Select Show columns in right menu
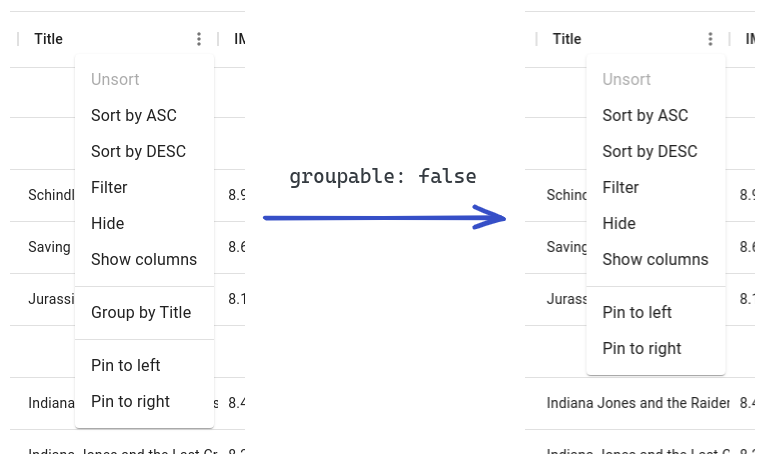Viewport: 765px width, 464px height. pyautogui.click(x=655, y=259)
